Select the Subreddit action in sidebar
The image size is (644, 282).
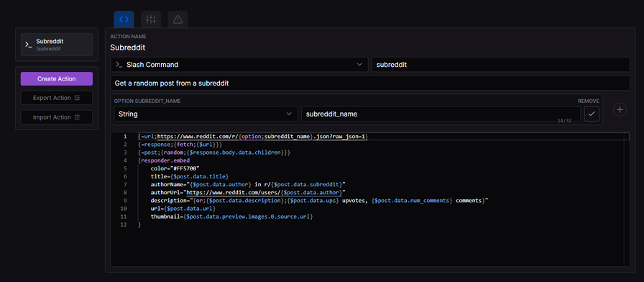pyautogui.click(x=57, y=45)
